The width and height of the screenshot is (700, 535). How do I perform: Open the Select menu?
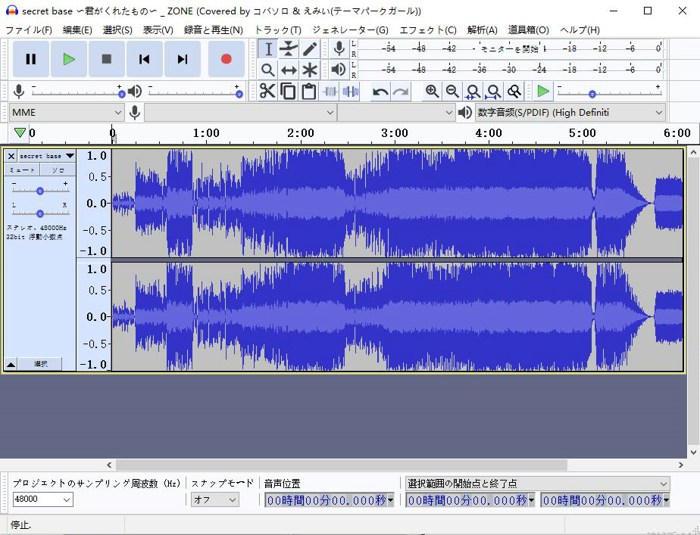(x=117, y=30)
